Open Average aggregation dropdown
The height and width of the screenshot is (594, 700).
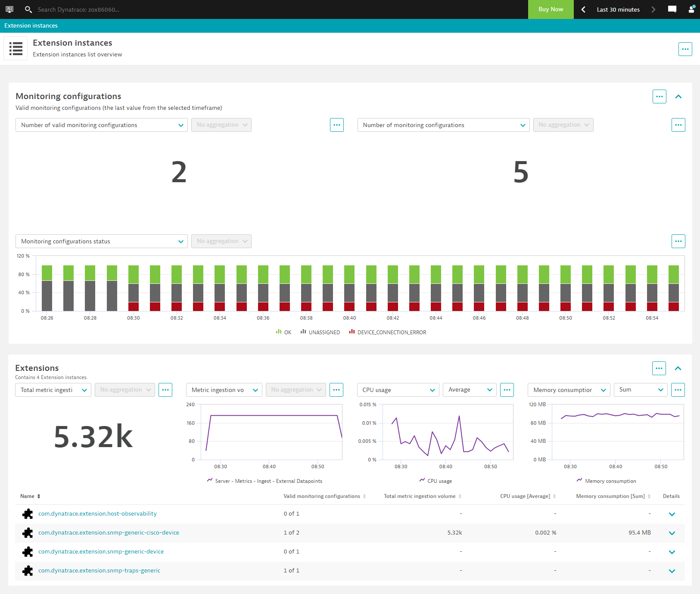tap(470, 390)
